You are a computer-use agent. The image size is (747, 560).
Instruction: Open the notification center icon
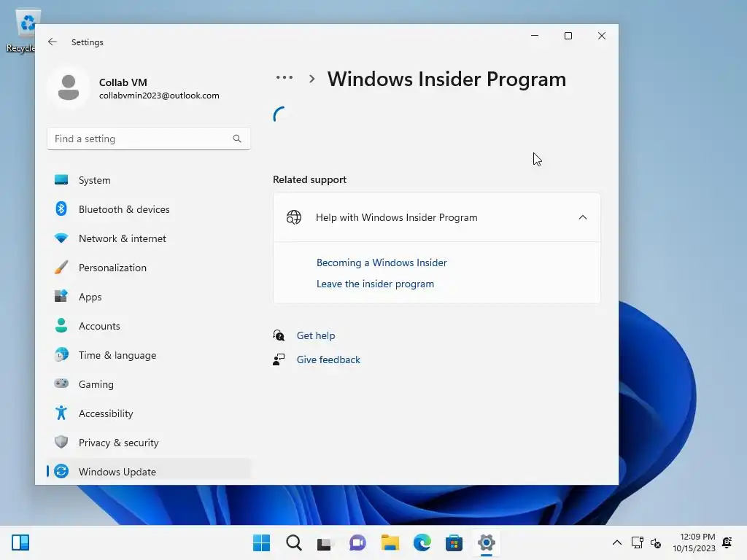[727, 542]
